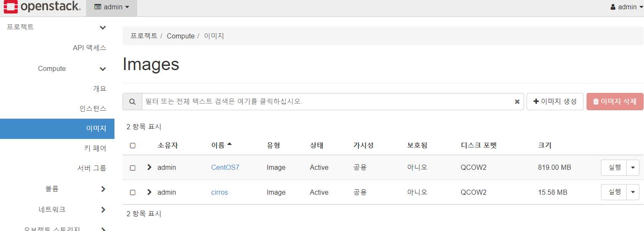Screen dimensions: 644x231
Task: Sort by 소유자 column header
Action: (x=168, y=145)
